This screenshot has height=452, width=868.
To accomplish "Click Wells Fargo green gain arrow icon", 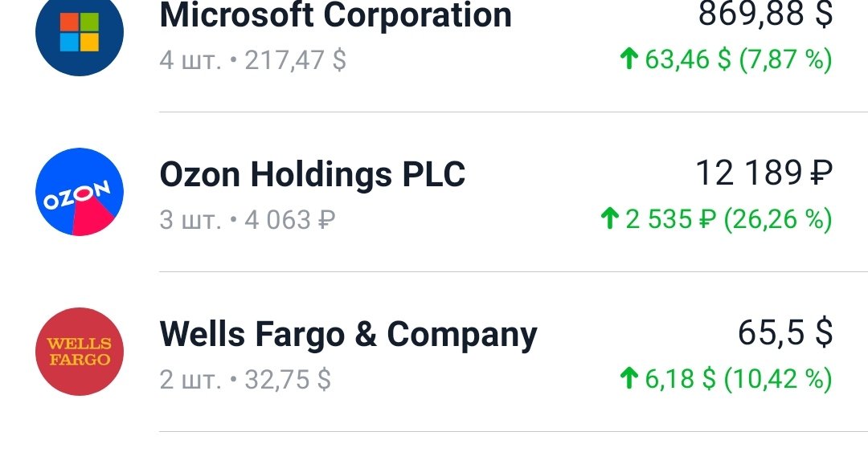I will click(x=628, y=378).
